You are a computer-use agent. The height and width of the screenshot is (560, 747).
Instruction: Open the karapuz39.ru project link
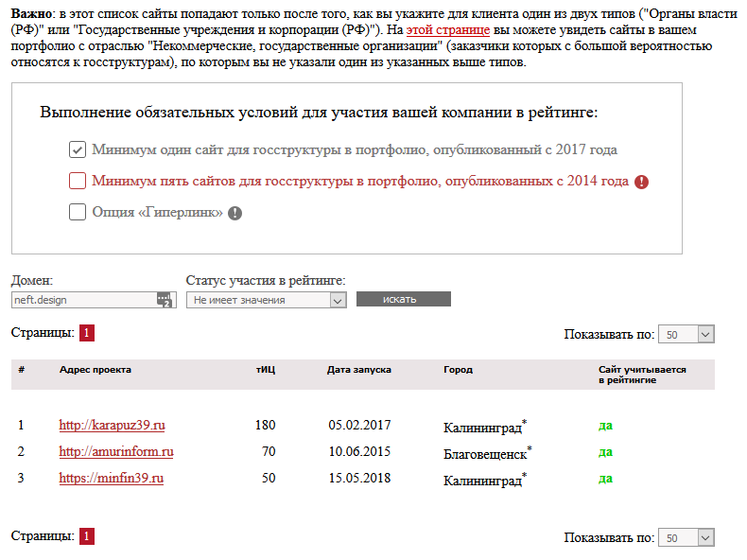tap(112, 426)
